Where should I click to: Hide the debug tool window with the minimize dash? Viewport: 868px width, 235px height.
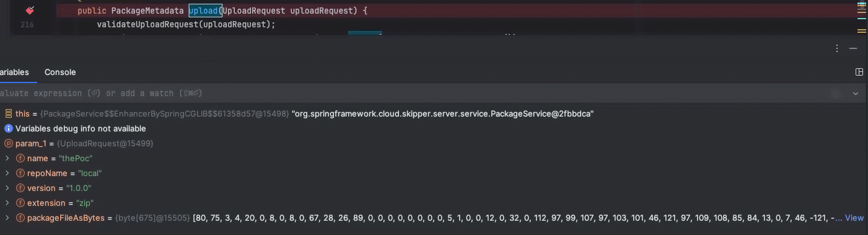pyautogui.click(x=853, y=48)
